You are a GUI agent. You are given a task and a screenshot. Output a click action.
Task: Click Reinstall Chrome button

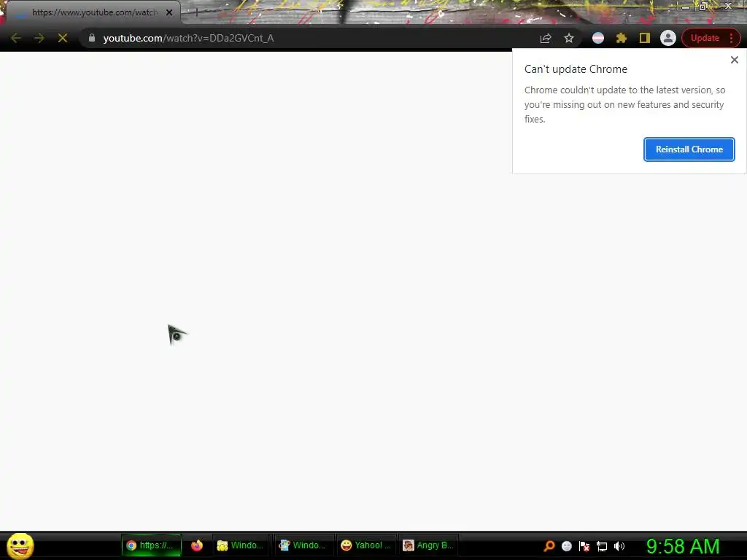click(689, 149)
